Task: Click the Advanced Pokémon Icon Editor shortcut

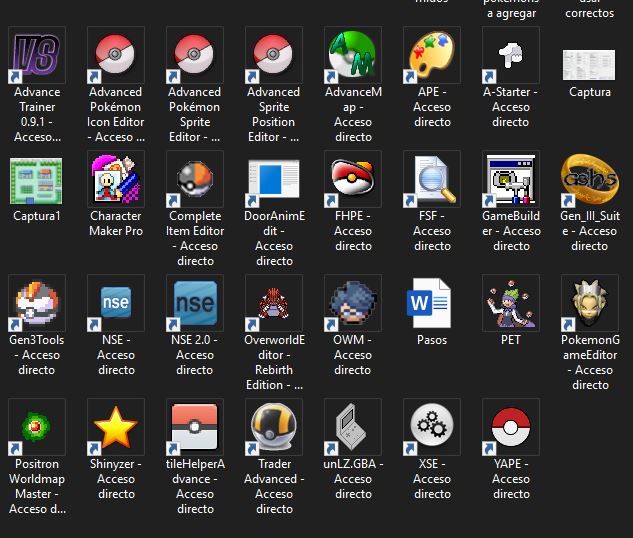Action: [116, 56]
